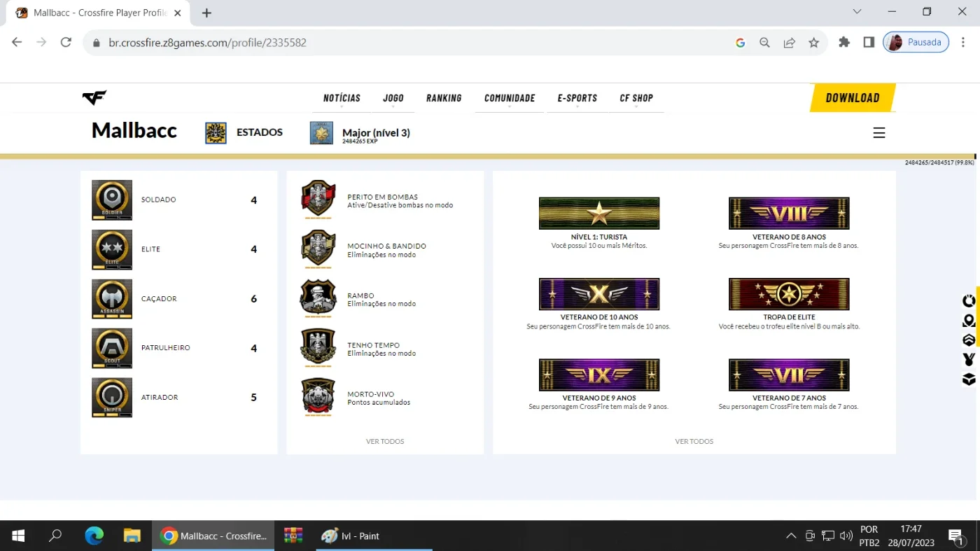Click the browser address bar URL
980x551 pixels.
tap(207, 43)
